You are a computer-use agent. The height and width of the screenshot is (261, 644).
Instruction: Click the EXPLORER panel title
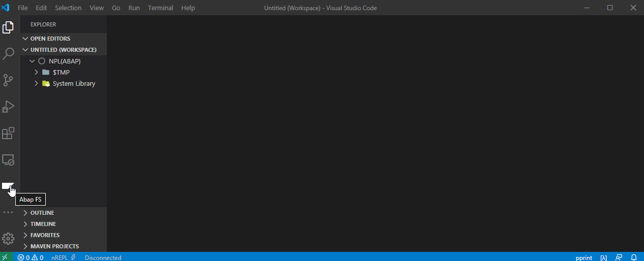tap(43, 24)
